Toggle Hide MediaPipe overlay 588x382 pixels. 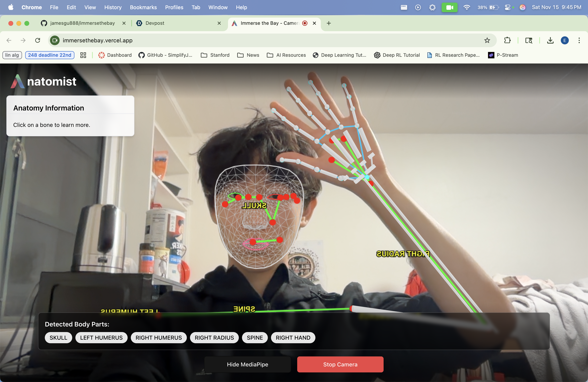(x=247, y=364)
